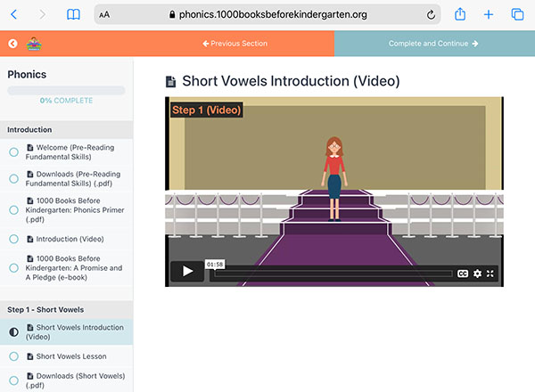Tap the share icon in Safari toolbar
Screen dimensions: 535x392
(460, 14)
